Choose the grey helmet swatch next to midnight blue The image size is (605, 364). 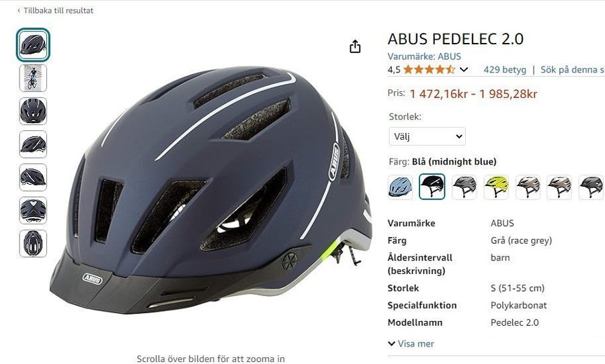[464, 187]
